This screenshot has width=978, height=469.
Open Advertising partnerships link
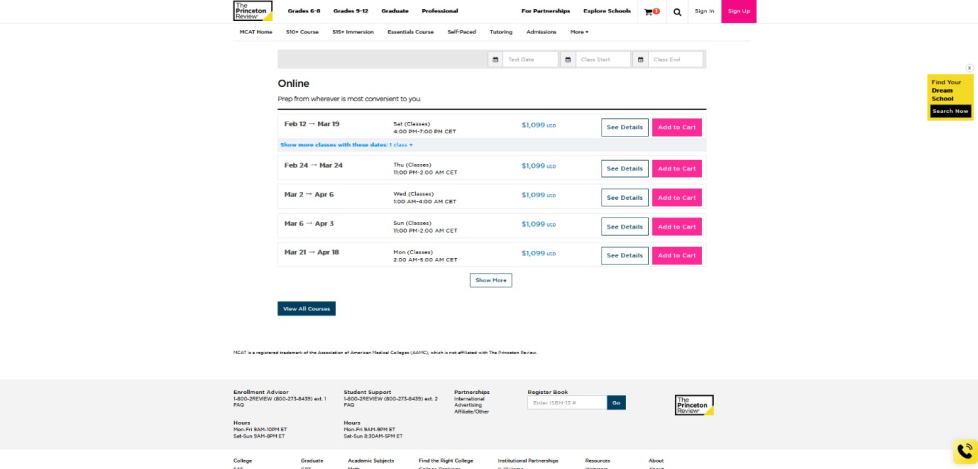[x=467, y=405]
